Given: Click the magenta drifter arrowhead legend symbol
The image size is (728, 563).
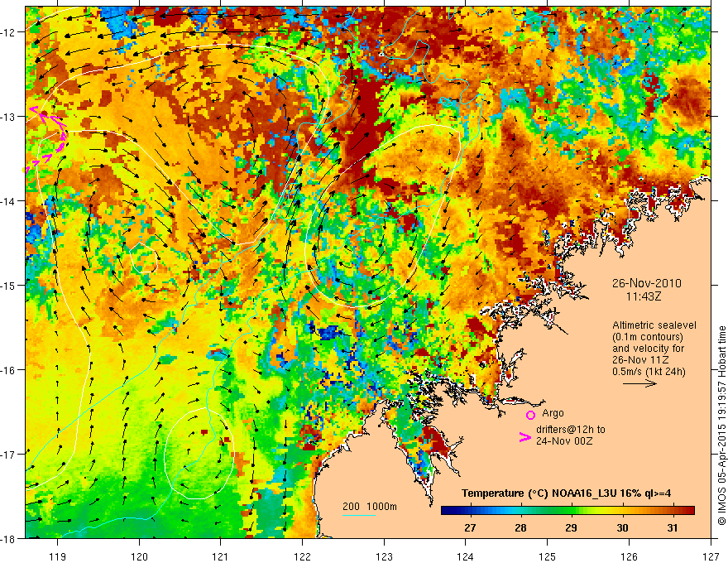Looking at the screenshot, I should 524,437.
